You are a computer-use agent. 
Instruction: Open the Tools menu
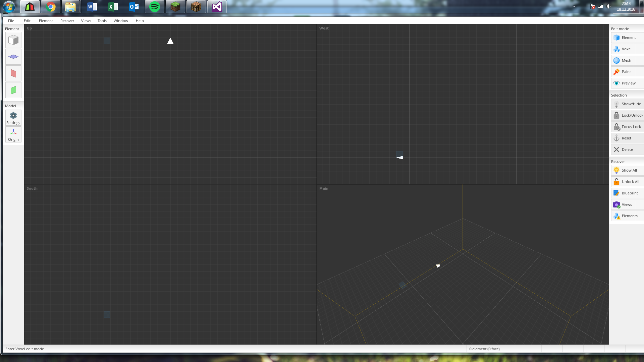coord(102,21)
